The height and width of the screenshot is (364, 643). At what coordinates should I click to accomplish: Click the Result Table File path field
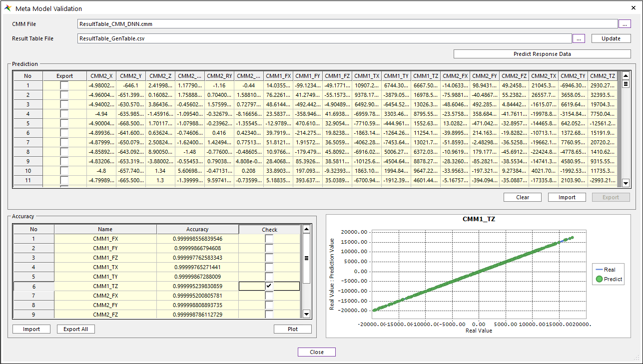click(x=324, y=38)
